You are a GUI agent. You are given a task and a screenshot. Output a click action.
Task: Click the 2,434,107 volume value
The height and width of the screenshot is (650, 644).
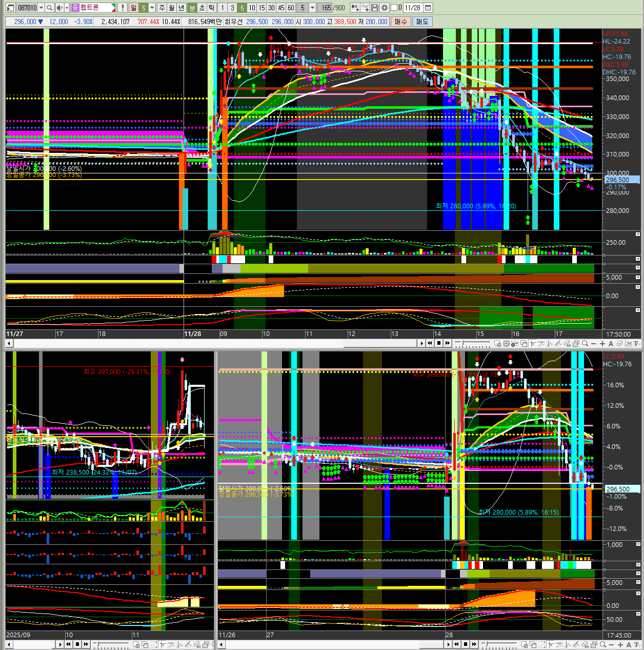(115, 22)
